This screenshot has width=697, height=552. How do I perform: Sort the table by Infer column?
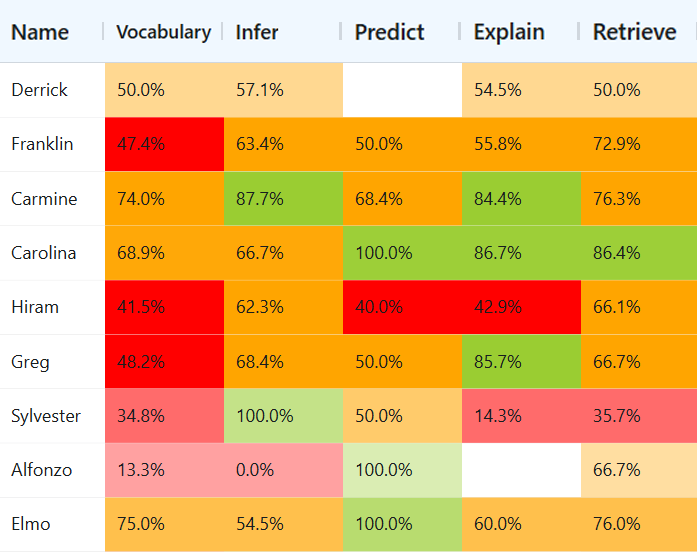(257, 32)
